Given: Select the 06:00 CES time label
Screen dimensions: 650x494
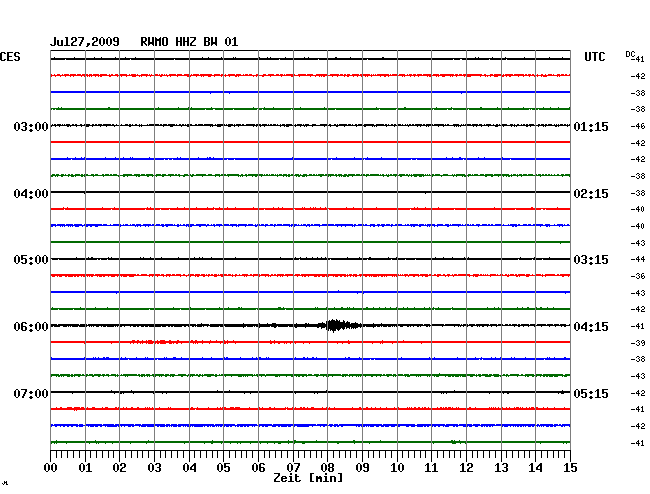Looking at the screenshot, I should click(31, 327).
